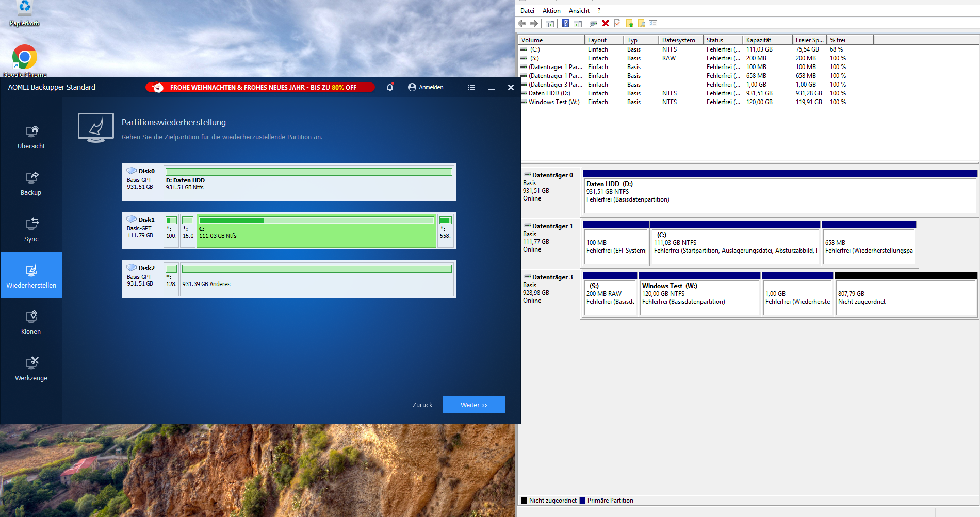This screenshot has width=980, height=517.
Task: Click Anmelden to sign in
Action: [426, 87]
